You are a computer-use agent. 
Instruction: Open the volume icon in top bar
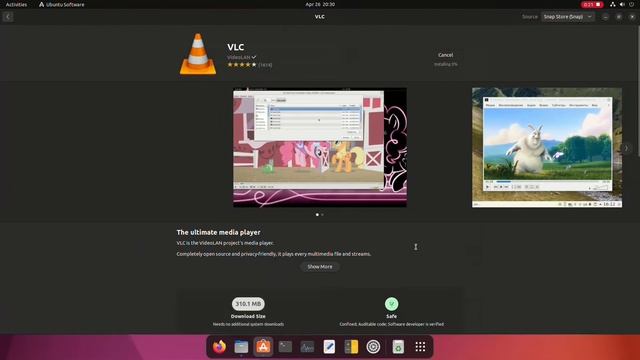(x=622, y=4)
